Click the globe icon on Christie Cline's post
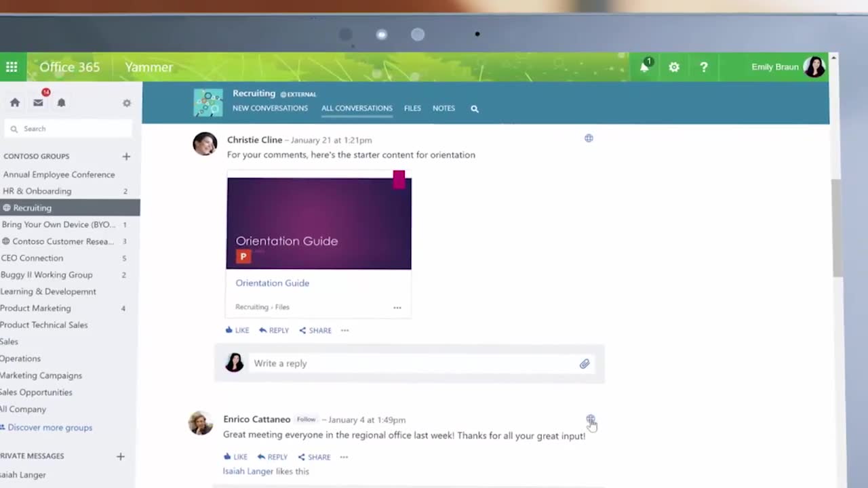 pos(589,138)
